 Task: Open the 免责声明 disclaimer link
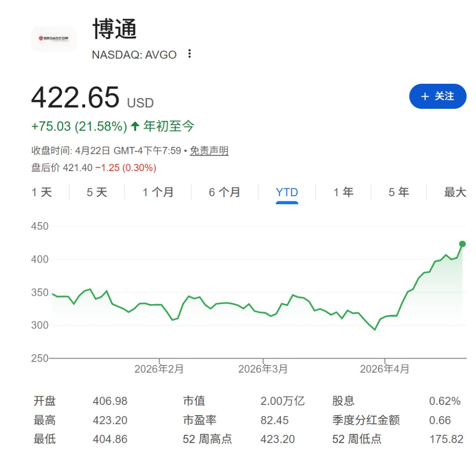pyautogui.click(x=209, y=151)
